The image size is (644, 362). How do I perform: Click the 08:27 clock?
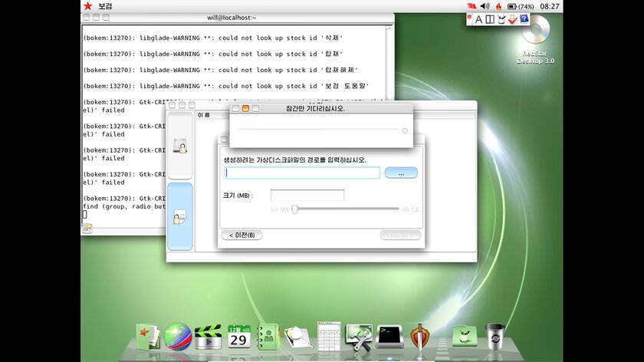tap(550, 6)
